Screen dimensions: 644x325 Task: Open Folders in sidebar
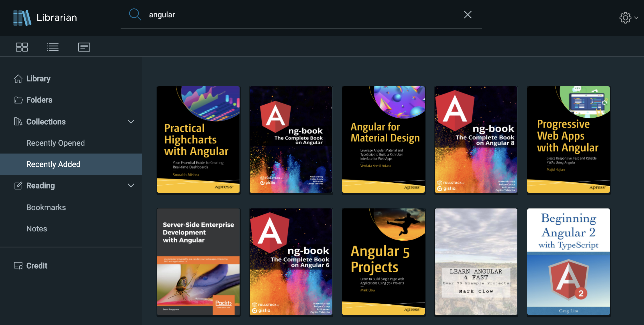coord(39,100)
